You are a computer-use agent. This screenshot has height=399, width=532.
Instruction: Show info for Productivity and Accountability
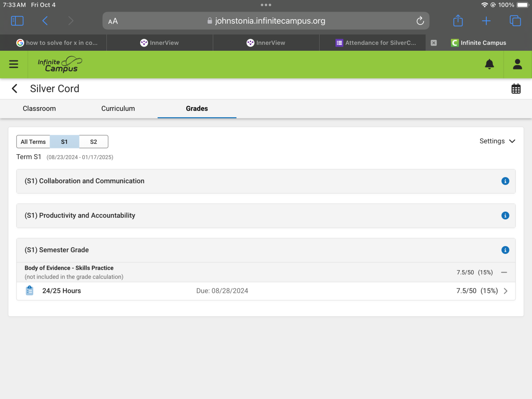[505, 216]
